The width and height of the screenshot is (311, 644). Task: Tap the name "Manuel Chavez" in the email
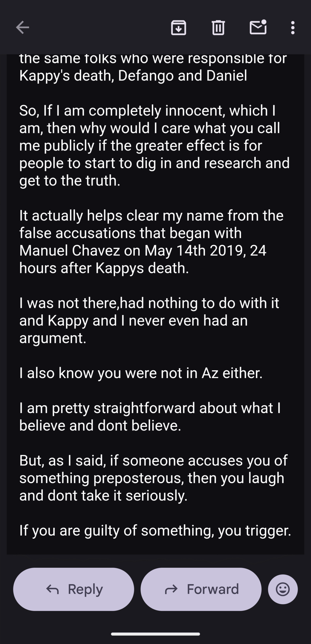pos(69,251)
